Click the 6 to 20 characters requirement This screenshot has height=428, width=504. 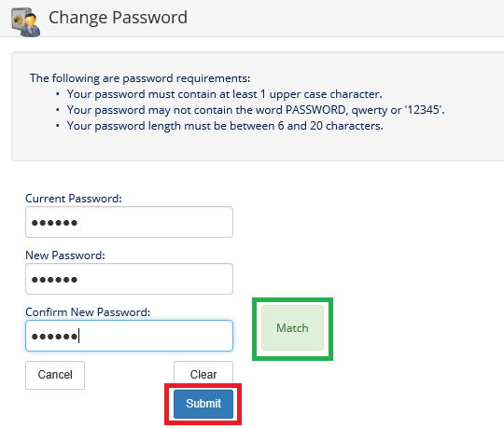[225, 126]
